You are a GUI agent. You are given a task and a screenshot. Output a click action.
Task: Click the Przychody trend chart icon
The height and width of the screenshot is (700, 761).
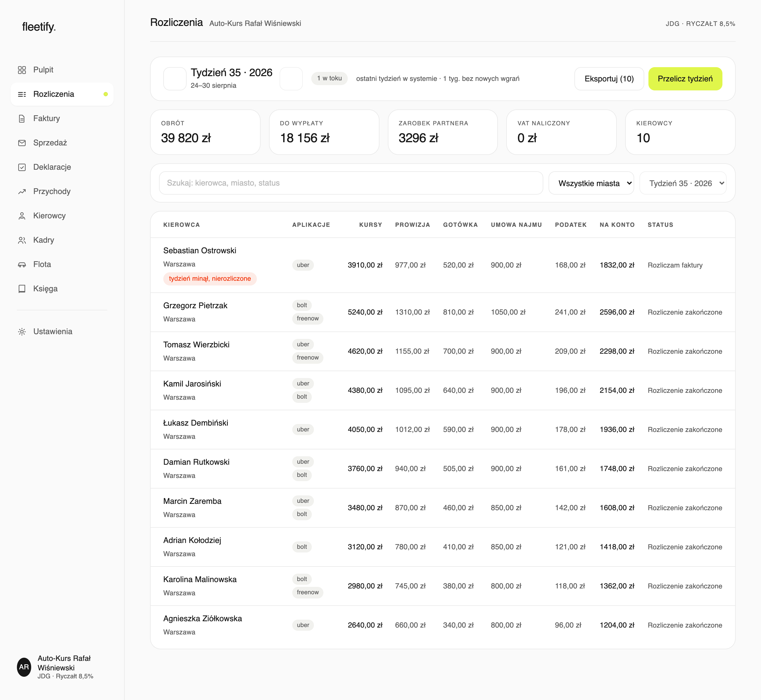click(x=22, y=192)
